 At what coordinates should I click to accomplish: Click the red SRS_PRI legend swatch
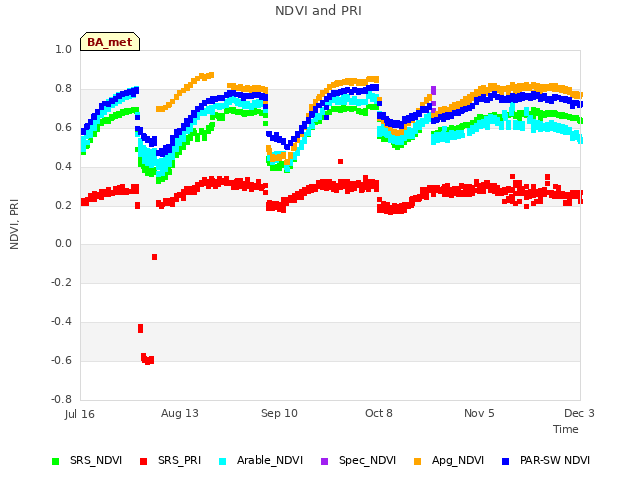coord(143,462)
